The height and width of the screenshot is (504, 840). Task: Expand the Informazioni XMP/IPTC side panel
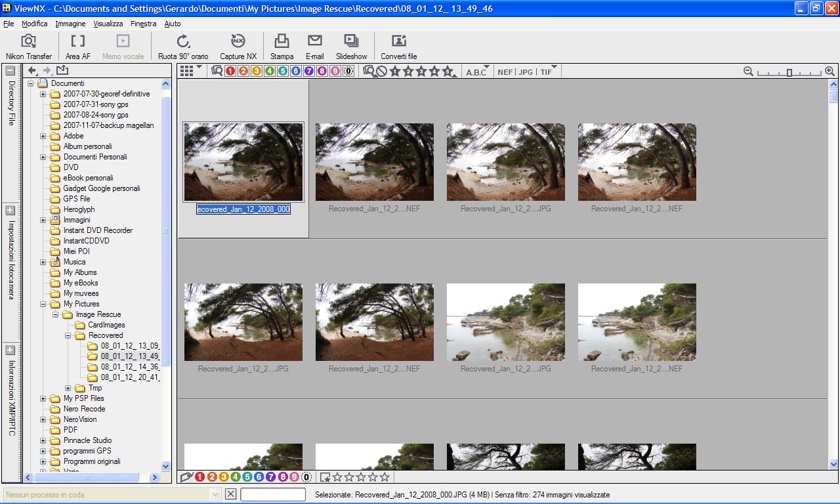pyautogui.click(x=10, y=350)
